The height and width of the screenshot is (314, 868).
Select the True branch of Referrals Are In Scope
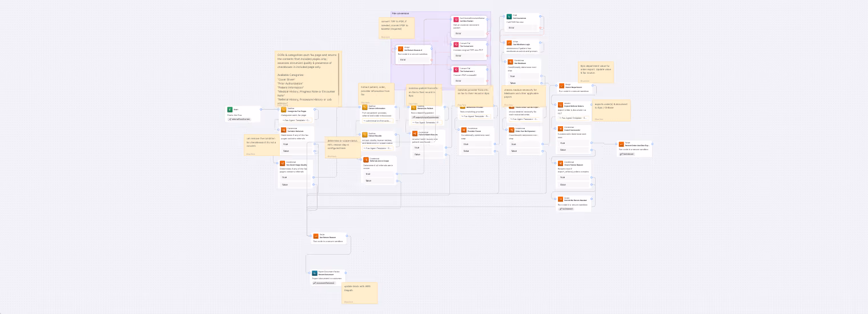click(x=379, y=174)
